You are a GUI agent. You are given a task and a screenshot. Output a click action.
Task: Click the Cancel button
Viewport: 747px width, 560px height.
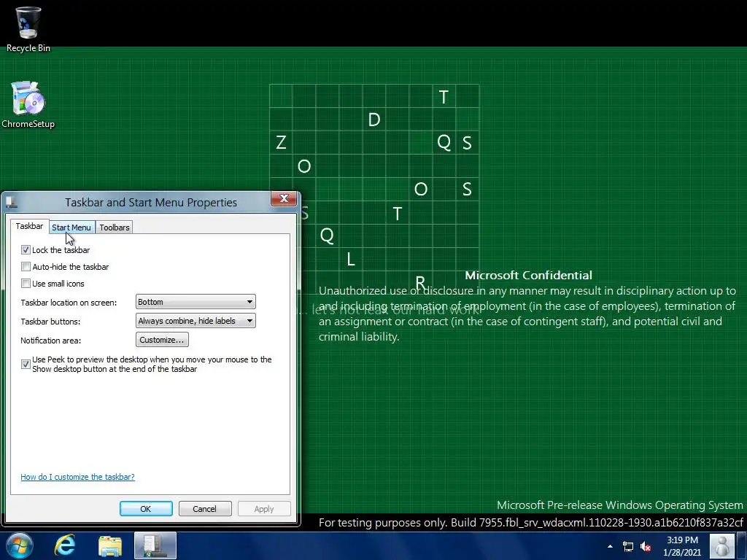(x=205, y=508)
